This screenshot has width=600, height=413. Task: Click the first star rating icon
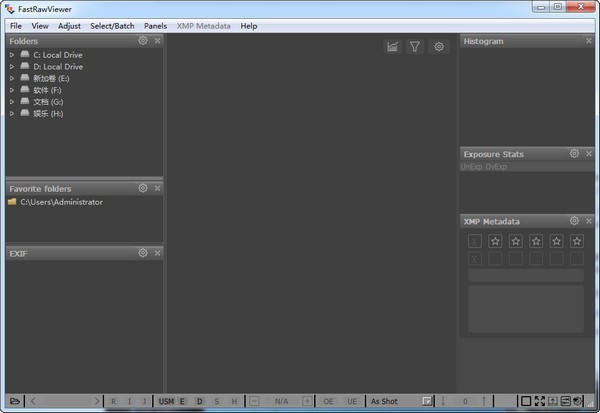(495, 241)
